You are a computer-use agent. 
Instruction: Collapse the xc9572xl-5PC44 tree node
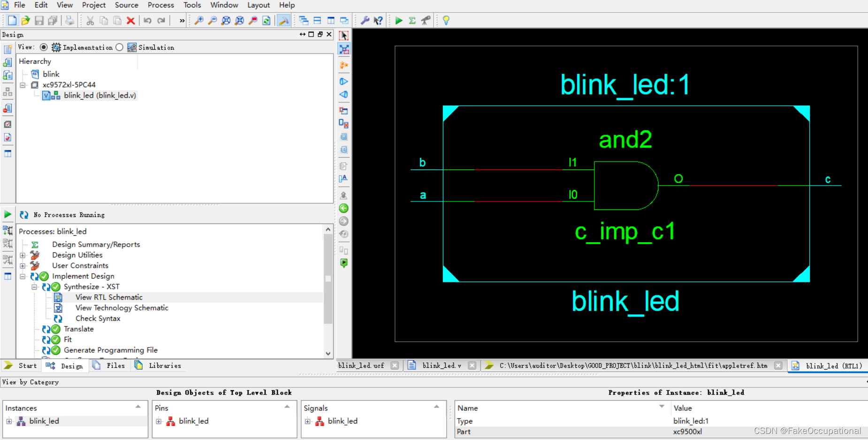tap(23, 85)
